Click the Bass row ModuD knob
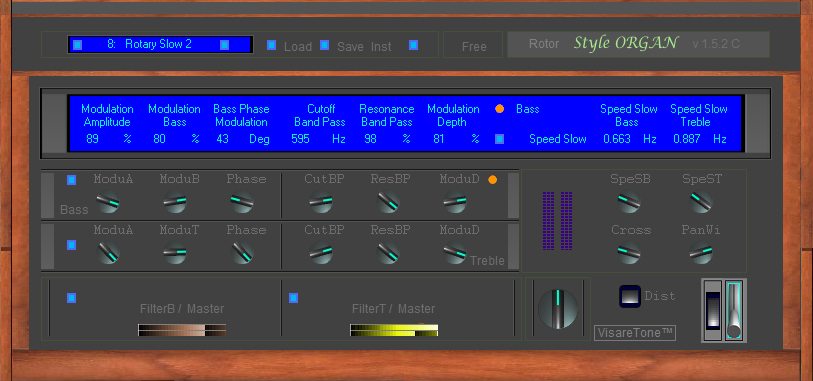This screenshot has width=813, height=381. (455, 202)
